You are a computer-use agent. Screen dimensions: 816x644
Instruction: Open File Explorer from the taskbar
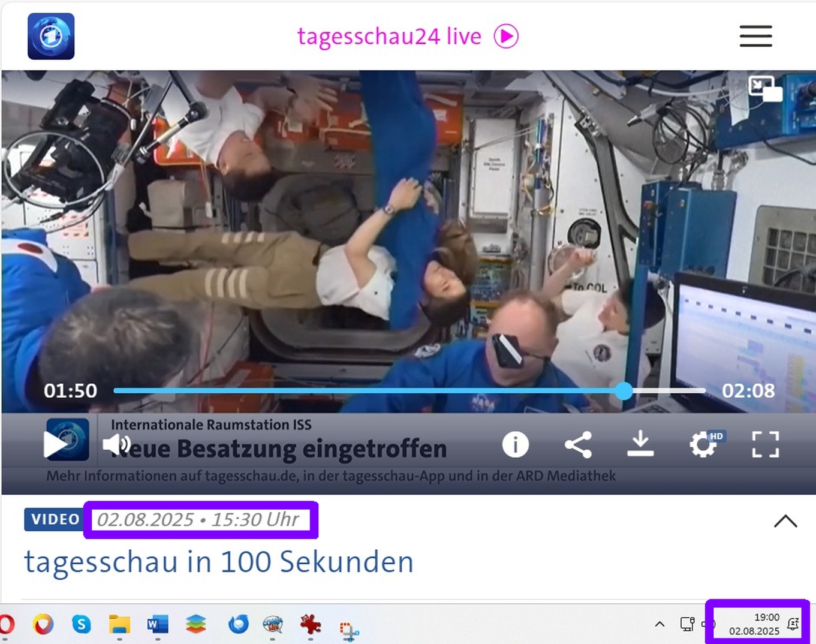(x=119, y=625)
